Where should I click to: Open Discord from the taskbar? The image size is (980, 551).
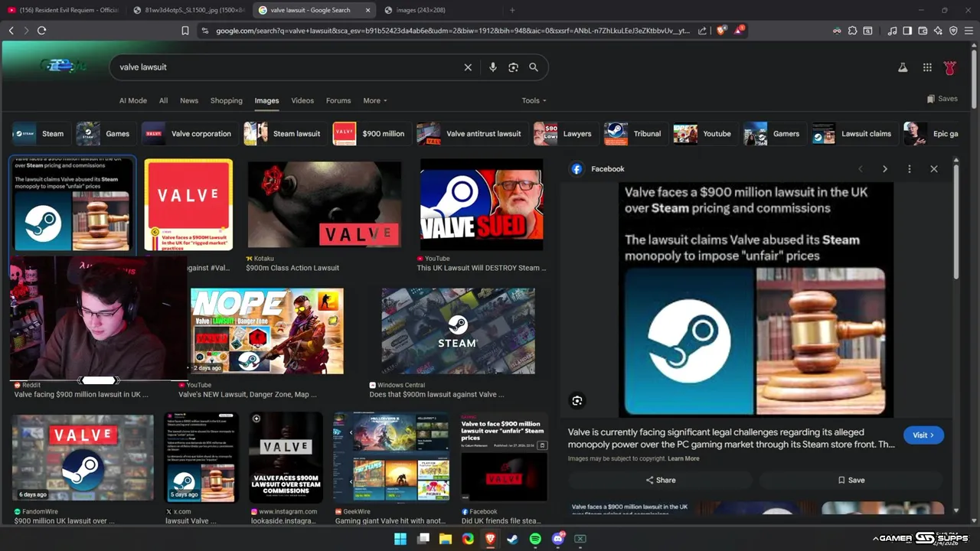pyautogui.click(x=558, y=539)
